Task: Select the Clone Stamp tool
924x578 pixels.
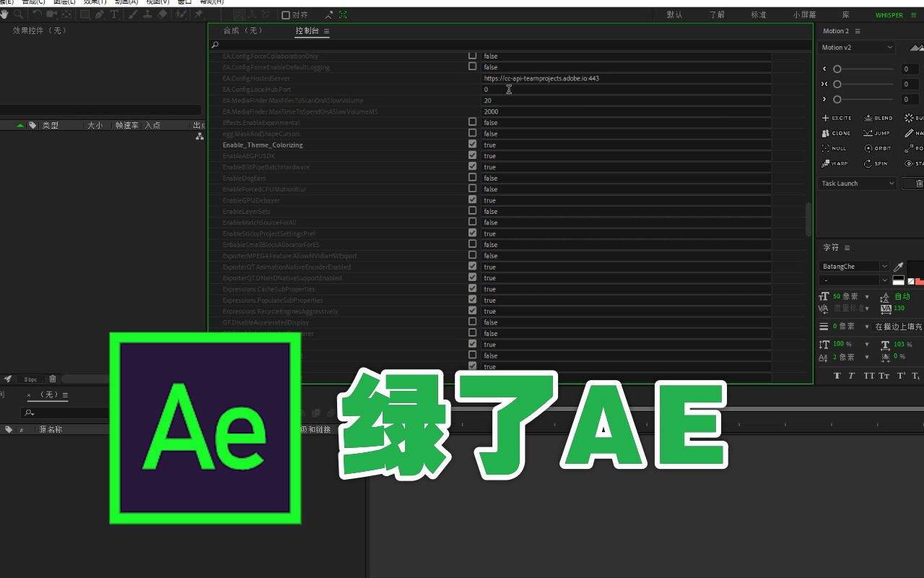Action: pyautogui.click(x=147, y=14)
